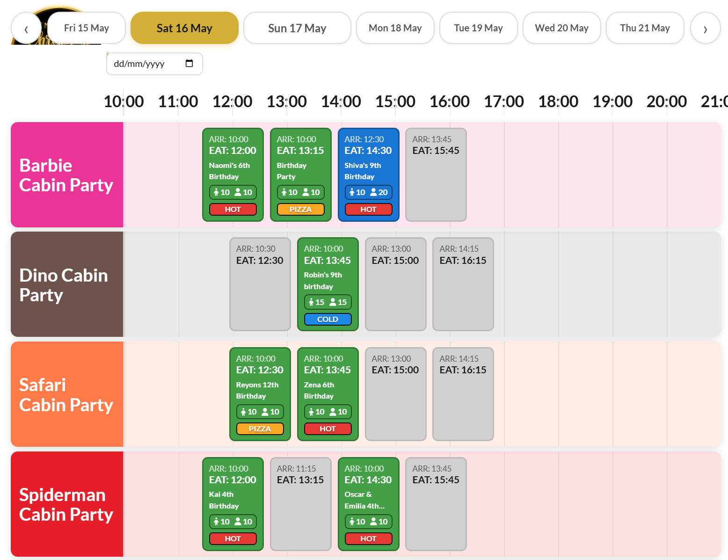Viewport: 728px width, 560px height.
Task: Go to next week with right arrow
Action: 705,28
